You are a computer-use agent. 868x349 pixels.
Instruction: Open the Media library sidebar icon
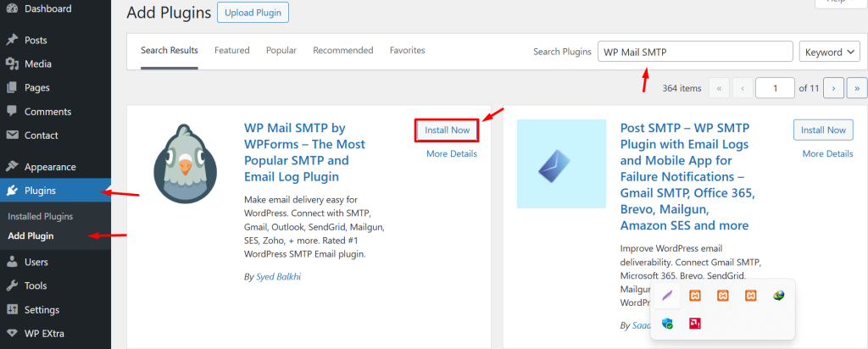tap(12, 64)
